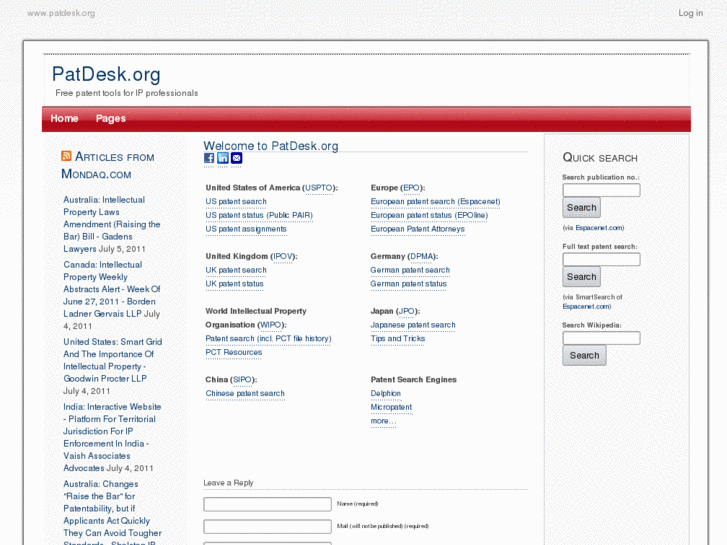
Task: Click the Log in link
Action: 690,13
